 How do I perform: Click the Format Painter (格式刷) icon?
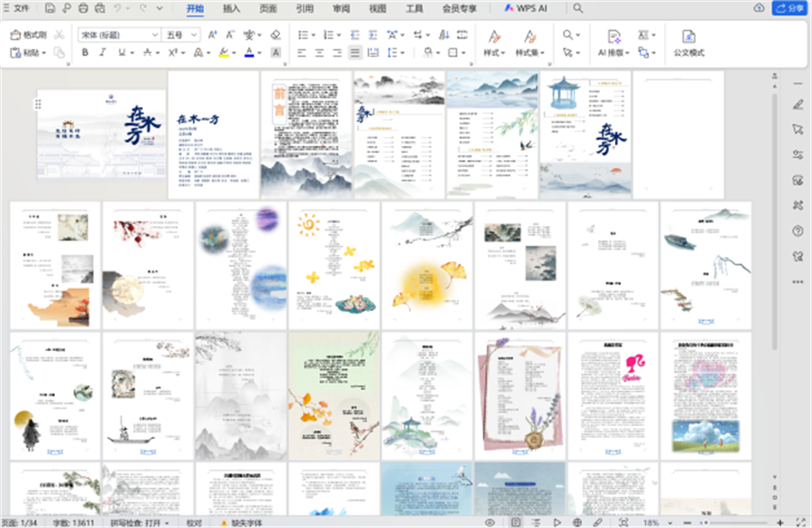[x=29, y=35]
